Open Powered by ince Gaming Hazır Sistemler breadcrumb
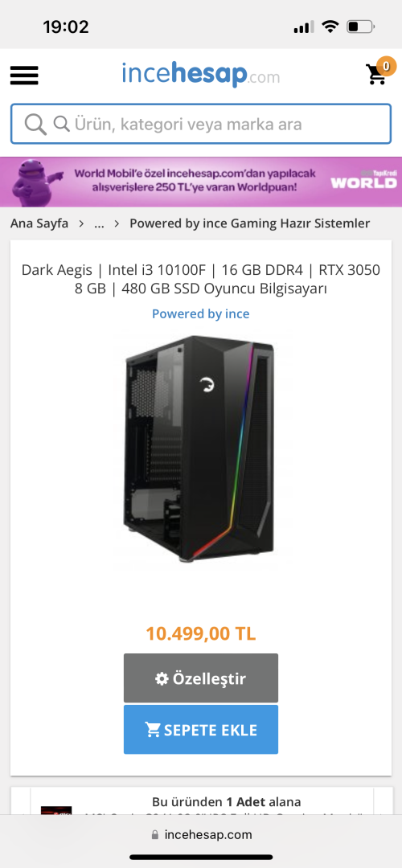Image resolution: width=402 pixels, height=868 pixels. point(250,223)
